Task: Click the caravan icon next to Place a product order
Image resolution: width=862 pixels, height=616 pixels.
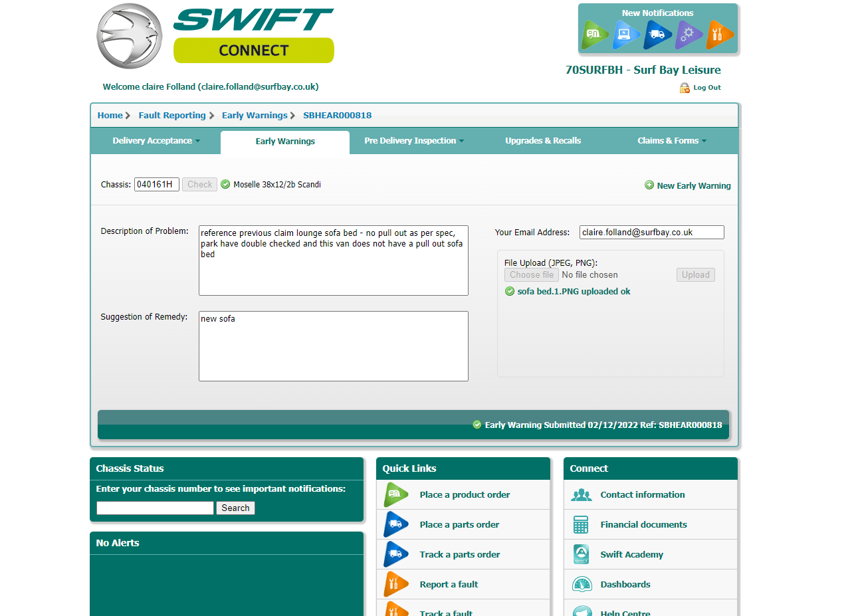Action: pos(395,494)
